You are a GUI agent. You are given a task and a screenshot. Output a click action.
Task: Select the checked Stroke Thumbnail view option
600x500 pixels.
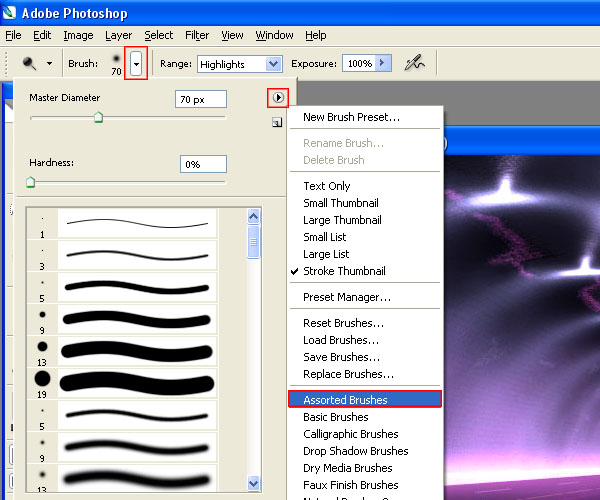[x=365, y=271]
